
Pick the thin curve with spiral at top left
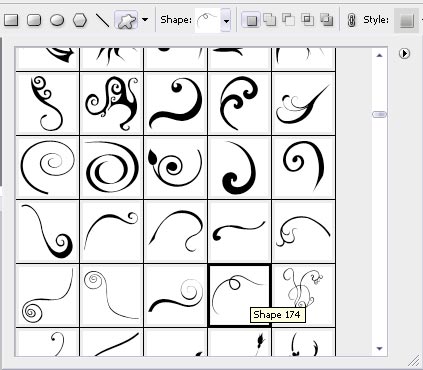pyautogui.click(x=111, y=295)
